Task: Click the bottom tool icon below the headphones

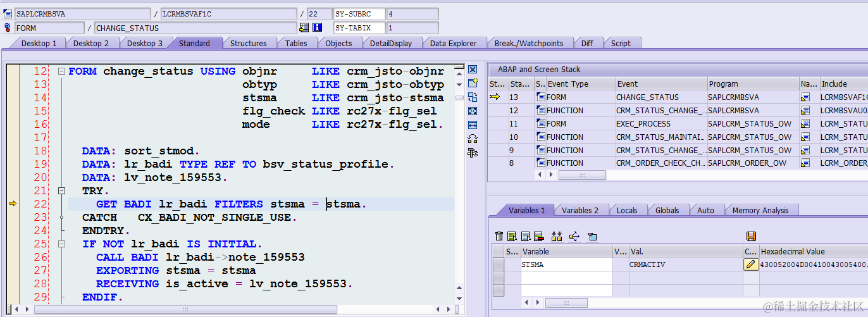Action: click(x=472, y=152)
